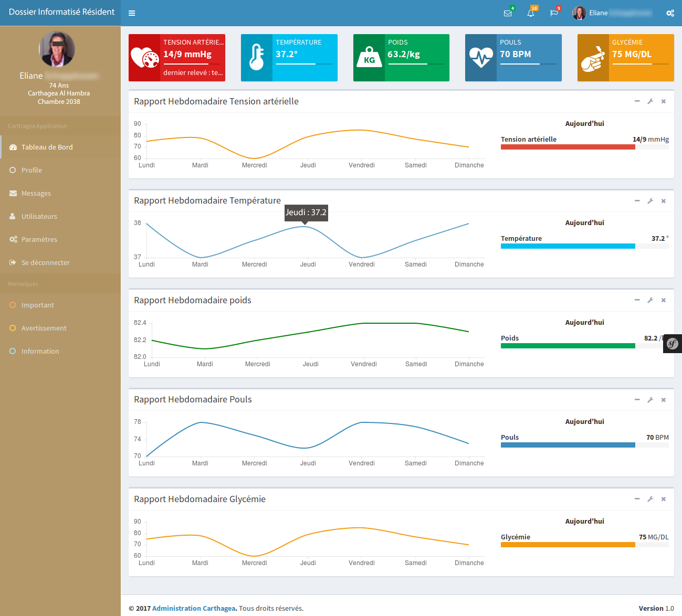Open the control settings gears icon in the header

tap(670, 13)
